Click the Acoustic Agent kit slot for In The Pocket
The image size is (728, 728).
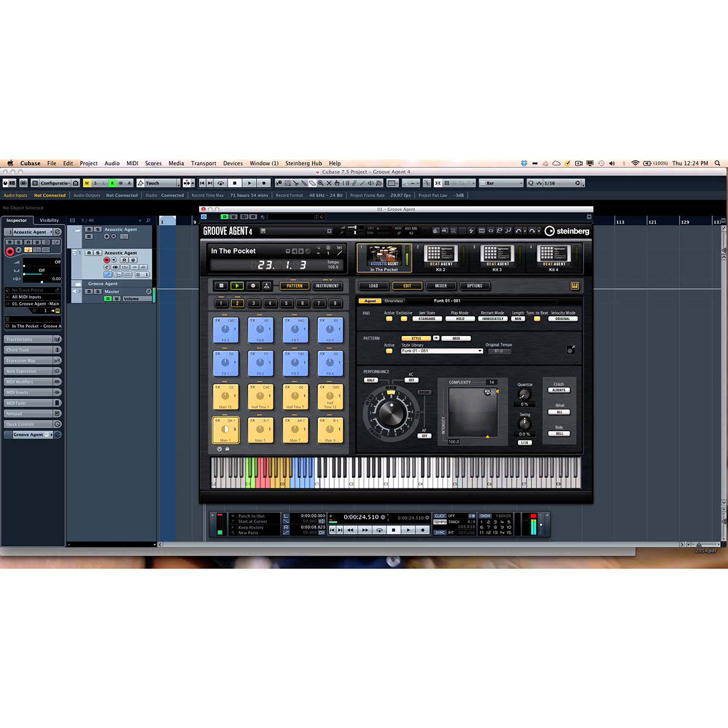click(384, 257)
